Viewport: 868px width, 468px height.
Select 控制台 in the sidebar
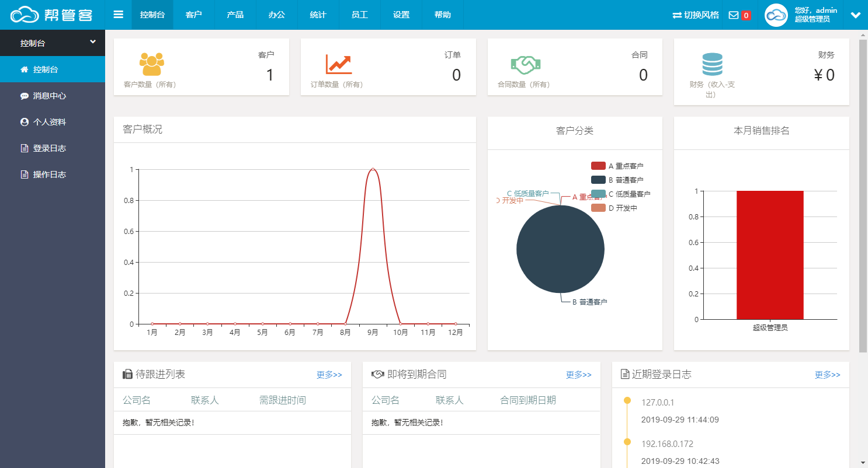53,69
